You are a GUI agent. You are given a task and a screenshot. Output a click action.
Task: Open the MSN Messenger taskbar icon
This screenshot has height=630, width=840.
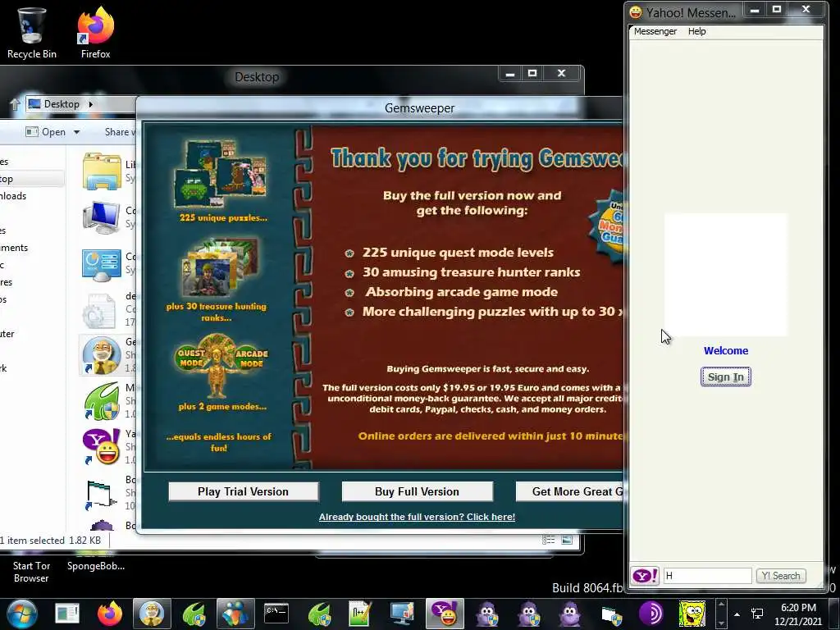235,614
